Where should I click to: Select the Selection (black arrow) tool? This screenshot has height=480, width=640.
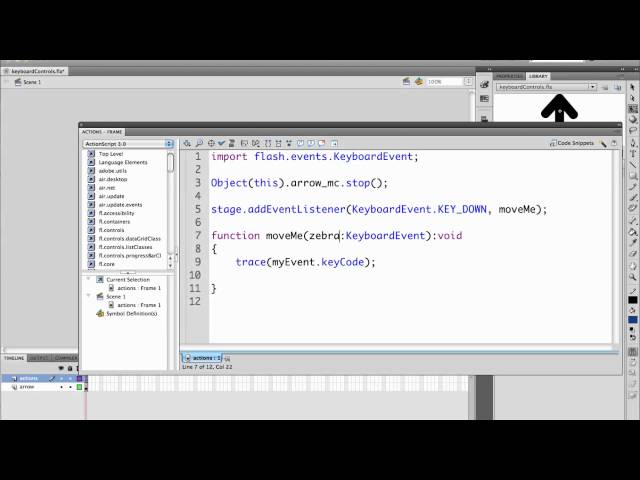632,88
